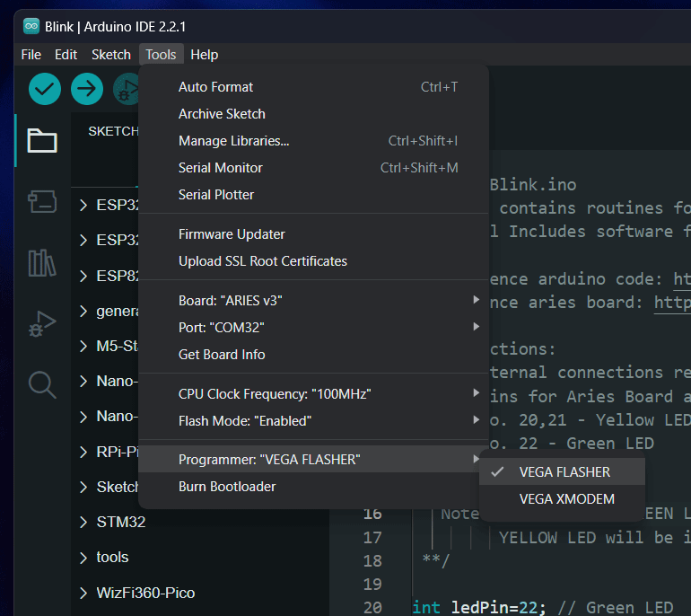Open Serial Monitor from Tools menu
The height and width of the screenshot is (616, 691).
click(314, 168)
